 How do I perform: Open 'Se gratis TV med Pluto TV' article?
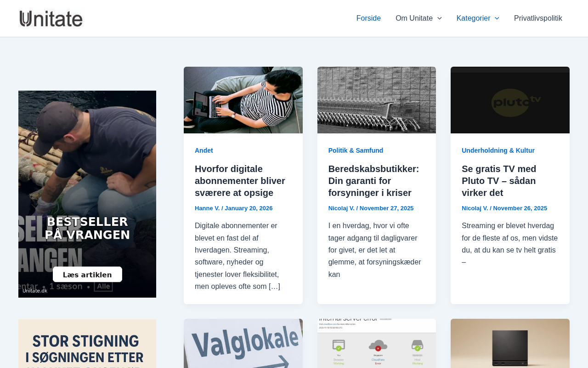click(499, 181)
